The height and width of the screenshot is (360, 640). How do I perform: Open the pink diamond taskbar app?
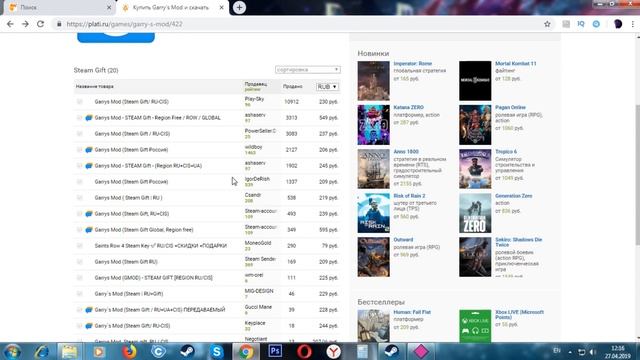point(421,351)
